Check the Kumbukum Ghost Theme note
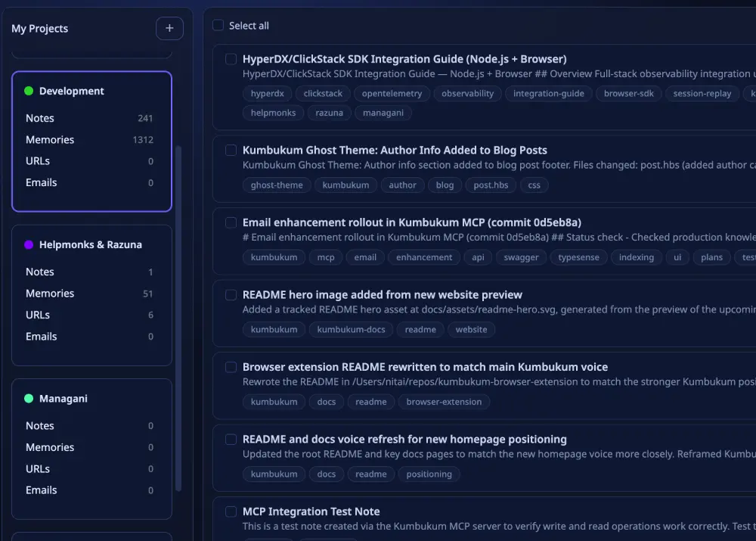The width and height of the screenshot is (756, 541). [231, 150]
